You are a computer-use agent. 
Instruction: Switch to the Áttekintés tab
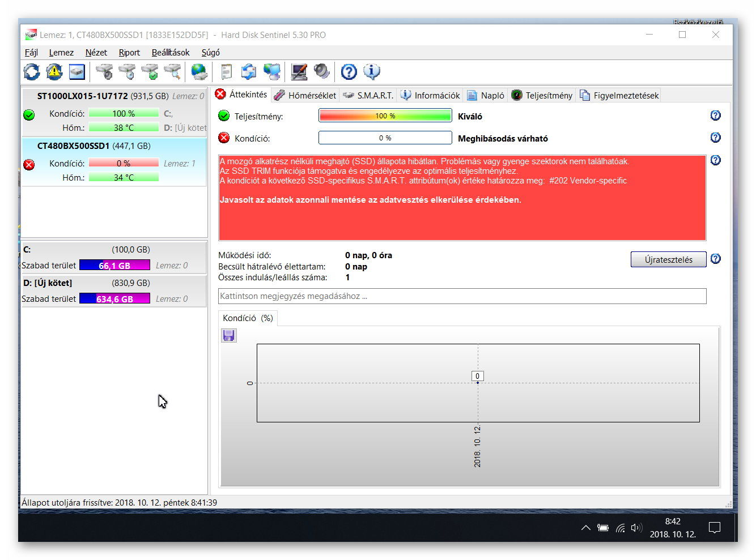(x=241, y=95)
